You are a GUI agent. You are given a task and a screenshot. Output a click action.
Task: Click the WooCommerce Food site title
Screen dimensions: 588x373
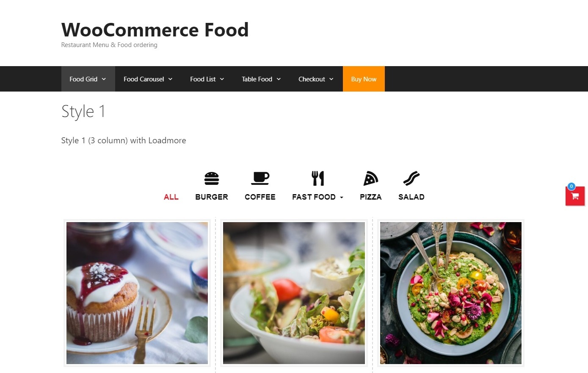155,30
